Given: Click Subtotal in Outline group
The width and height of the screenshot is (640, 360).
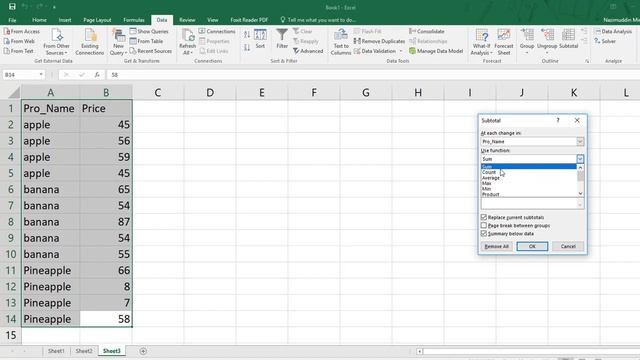Looking at the screenshot, I should 569,39.
